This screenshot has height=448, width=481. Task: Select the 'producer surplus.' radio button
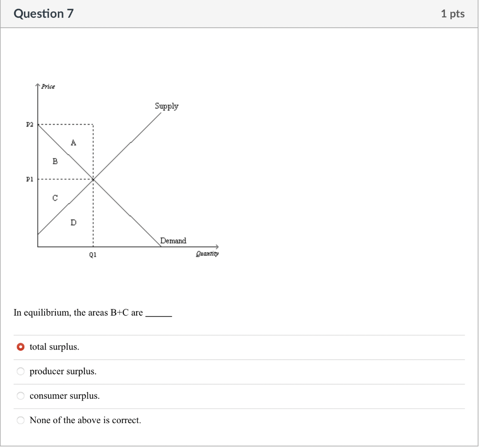pos(21,371)
